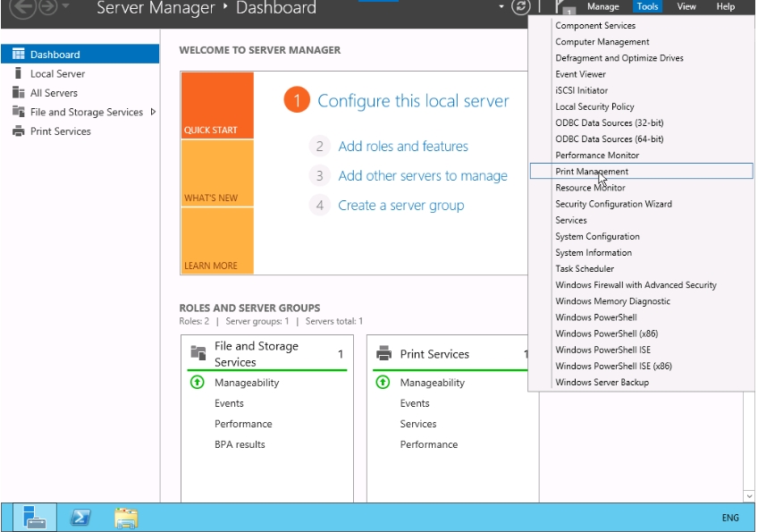Open ODBC Data Sources (32-bit)

(642, 122)
